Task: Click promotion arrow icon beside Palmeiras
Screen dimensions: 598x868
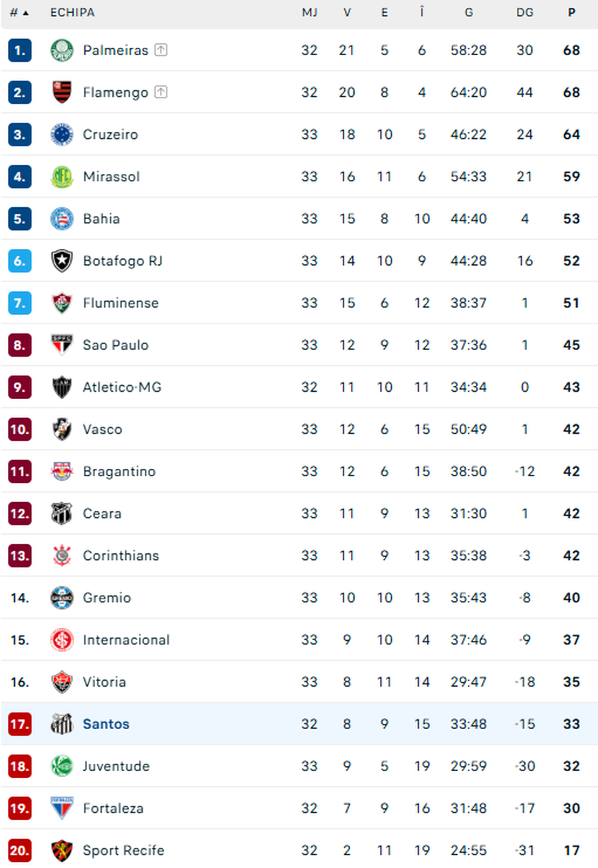Action: (161, 50)
